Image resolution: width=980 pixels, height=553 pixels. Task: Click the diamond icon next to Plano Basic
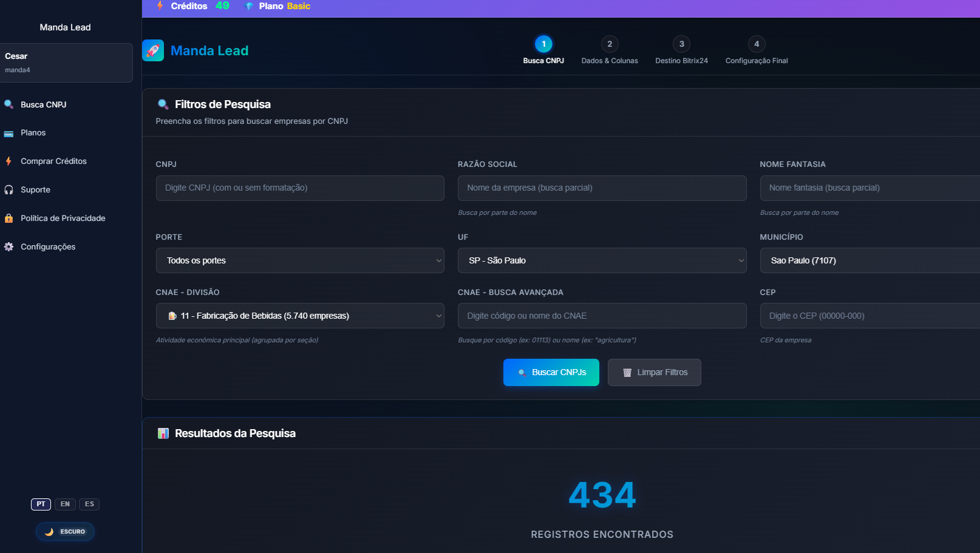click(x=248, y=6)
